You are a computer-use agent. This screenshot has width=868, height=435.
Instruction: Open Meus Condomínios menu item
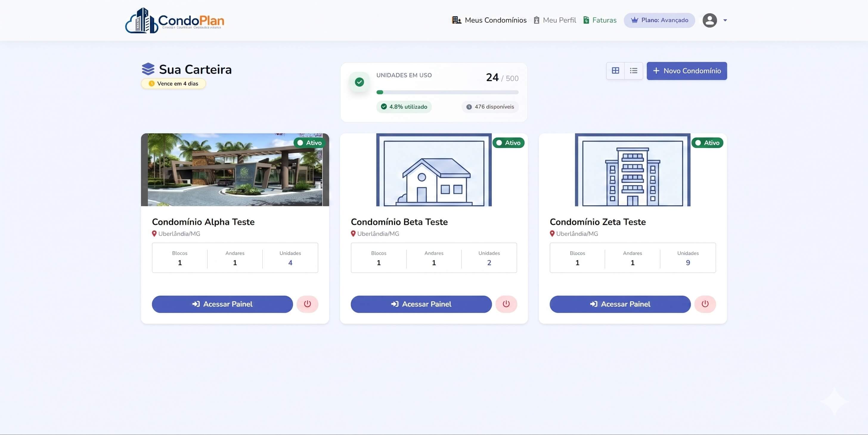tap(489, 20)
